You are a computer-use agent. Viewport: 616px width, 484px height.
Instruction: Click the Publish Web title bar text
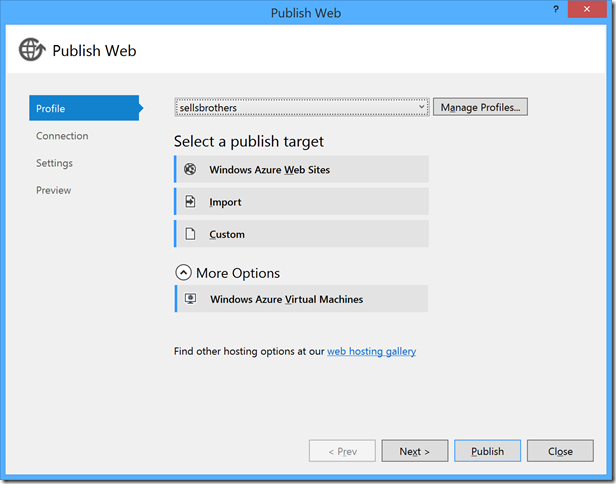(x=306, y=13)
